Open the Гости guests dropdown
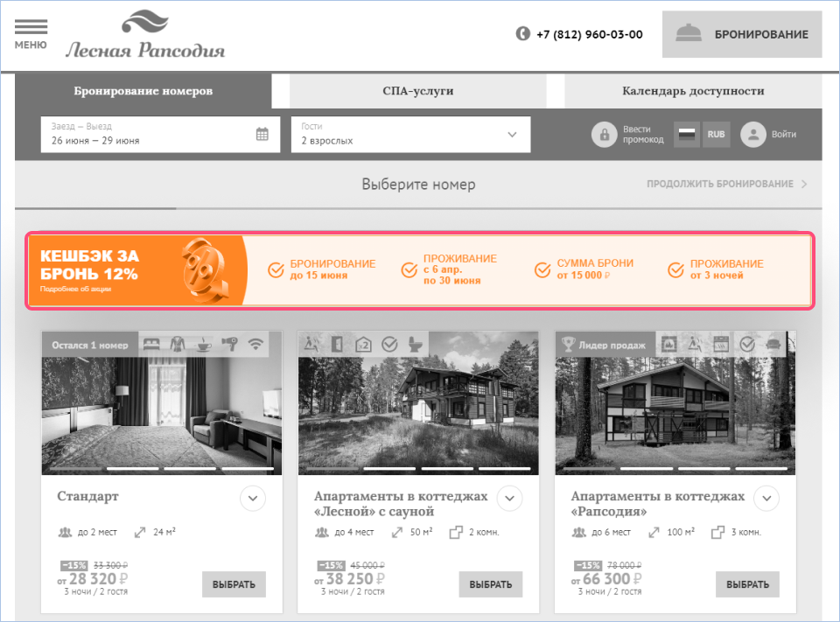The image size is (840, 622). tap(411, 135)
